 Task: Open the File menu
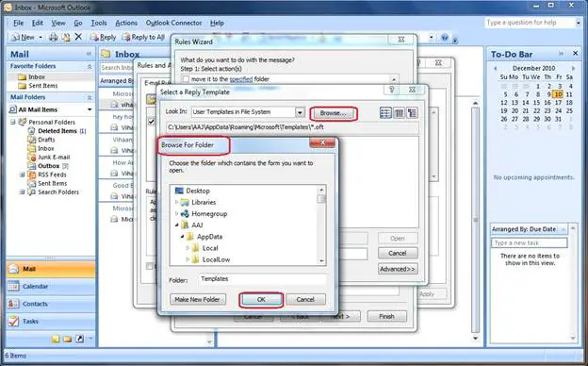[x=19, y=23]
